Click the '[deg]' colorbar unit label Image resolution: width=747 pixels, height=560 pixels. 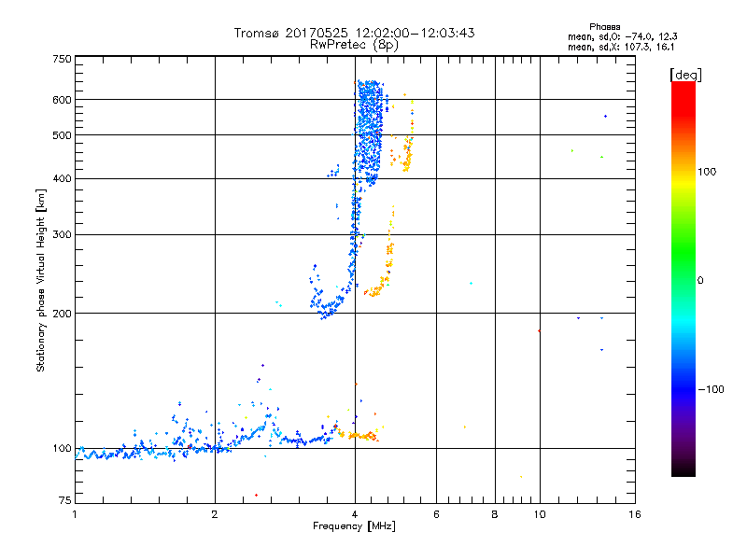pos(685,75)
